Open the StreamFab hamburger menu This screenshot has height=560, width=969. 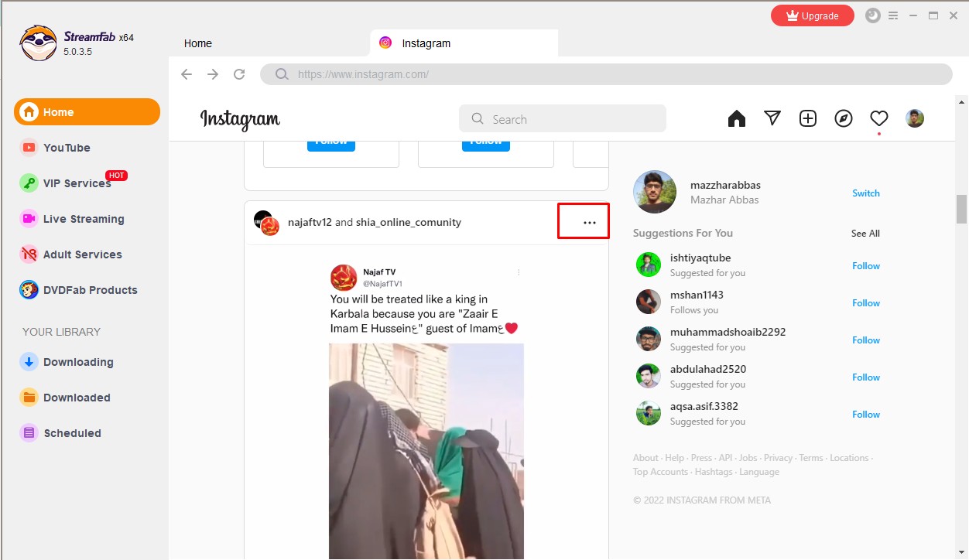pos(894,15)
